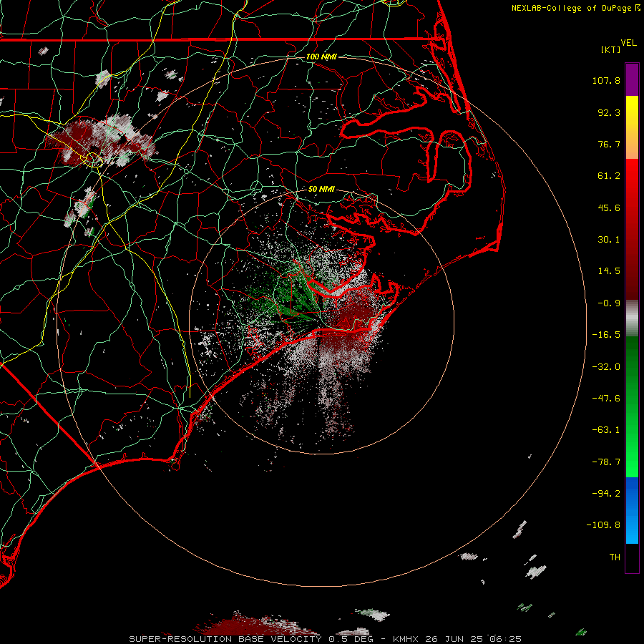Click the VEL label above the color scale
The height and width of the screenshot is (644, 644).
coord(628,43)
